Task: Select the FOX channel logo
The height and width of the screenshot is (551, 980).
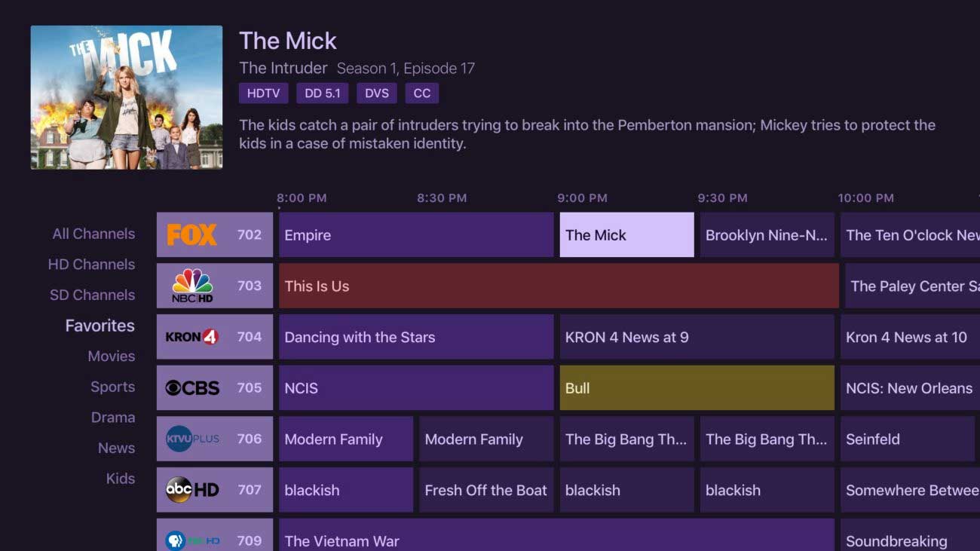Action: (x=191, y=234)
